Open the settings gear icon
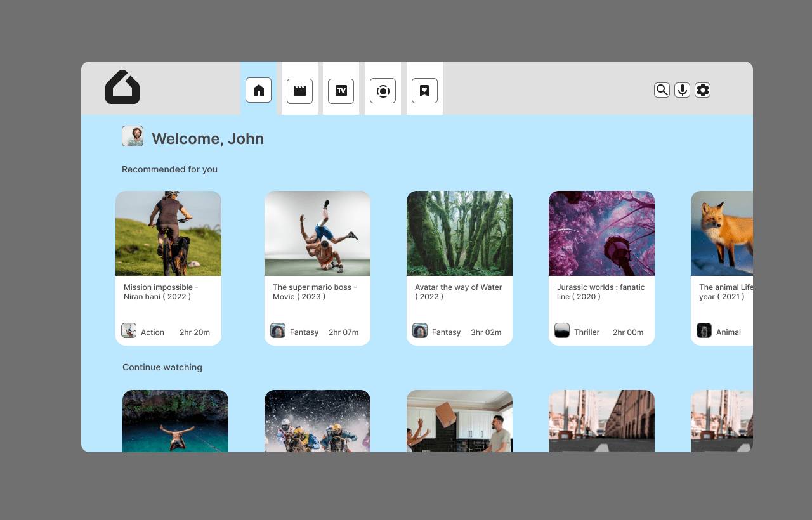Viewport: 812px width, 520px height. [702, 90]
